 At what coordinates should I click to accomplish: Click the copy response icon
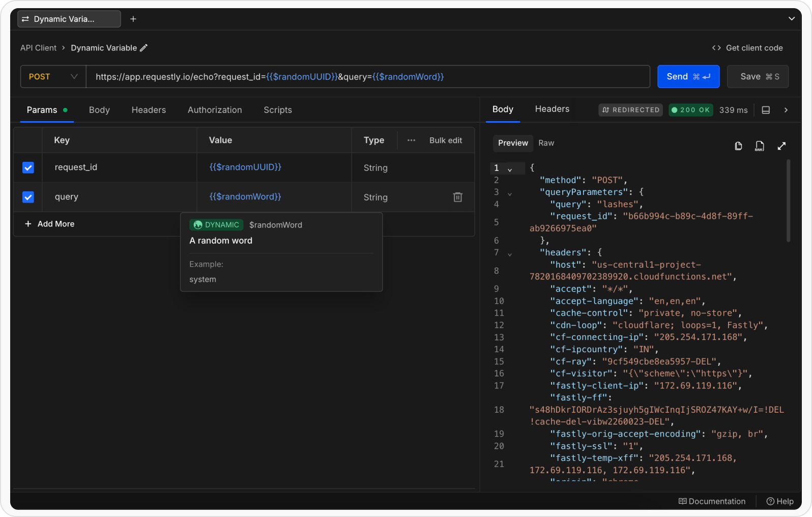click(738, 146)
